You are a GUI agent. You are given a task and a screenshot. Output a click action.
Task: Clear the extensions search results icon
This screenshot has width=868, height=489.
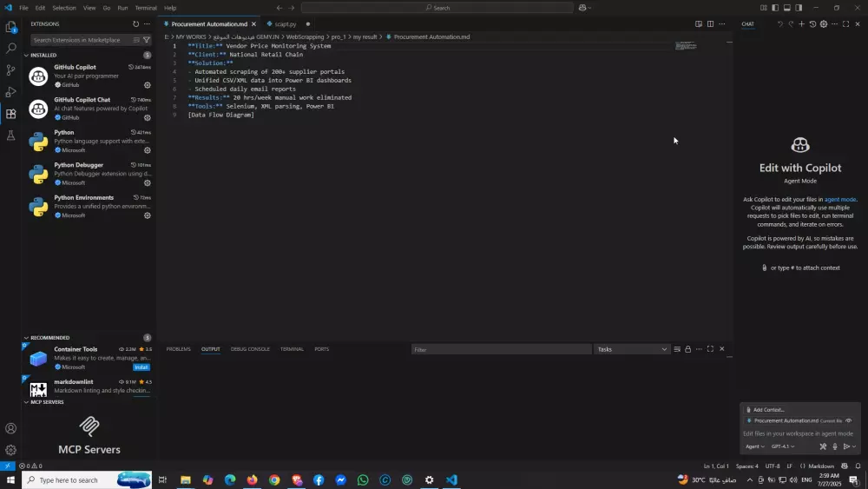(x=136, y=40)
